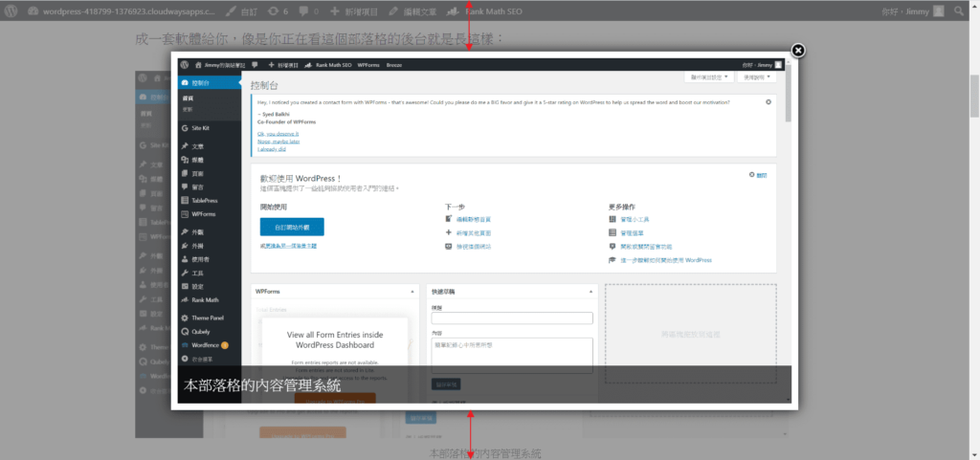Click Rank Math SEO in the lightbox admin bar
The width and height of the screenshot is (980, 460).
point(328,65)
